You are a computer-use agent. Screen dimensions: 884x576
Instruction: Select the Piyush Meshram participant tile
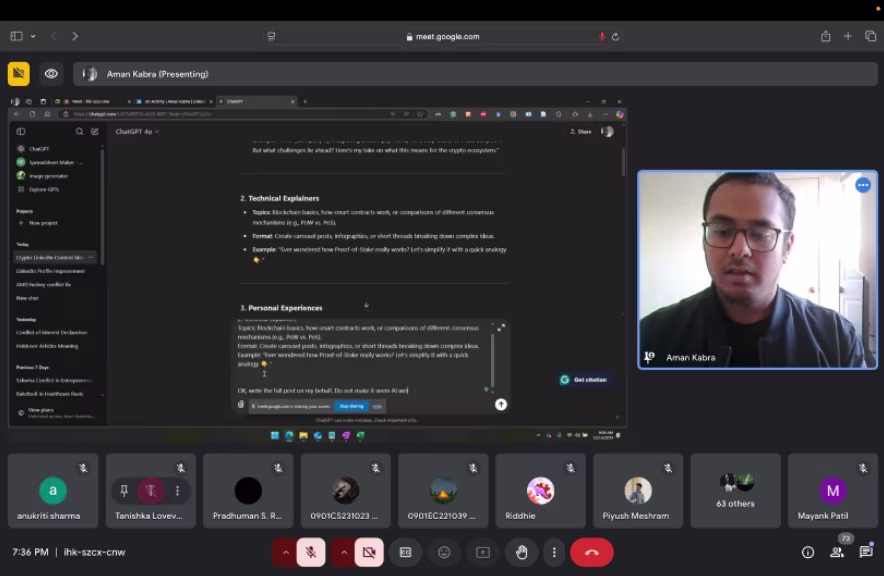[x=638, y=490]
